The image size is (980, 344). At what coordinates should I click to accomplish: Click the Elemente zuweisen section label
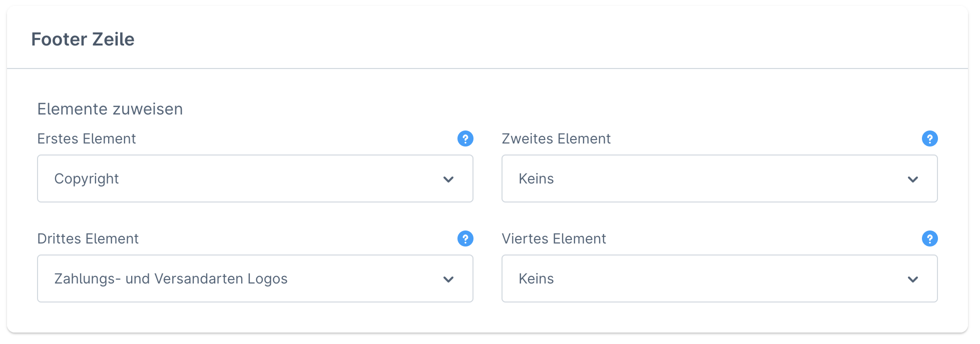coord(110,109)
